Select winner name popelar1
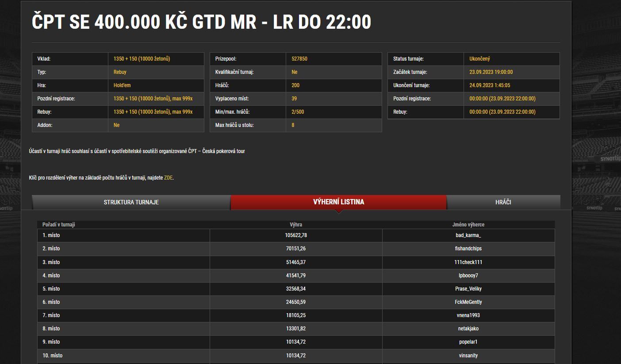621x364 pixels. click(x=468, y=342)
